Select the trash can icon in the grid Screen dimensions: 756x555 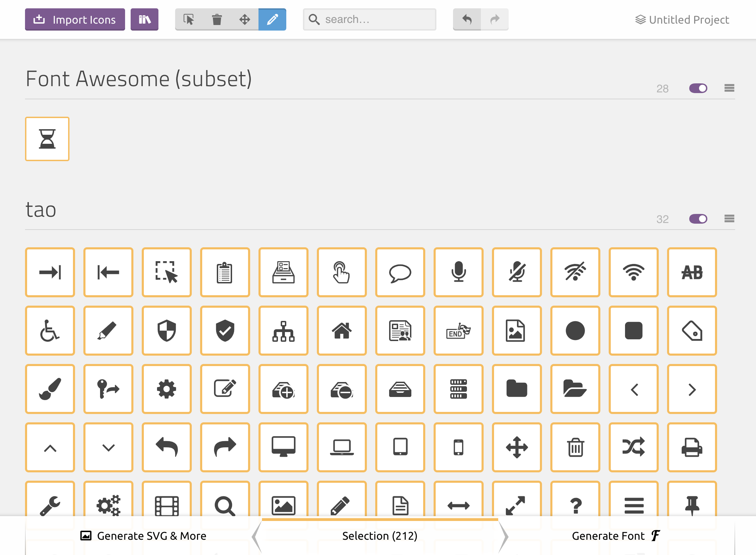tap(575, 447)
